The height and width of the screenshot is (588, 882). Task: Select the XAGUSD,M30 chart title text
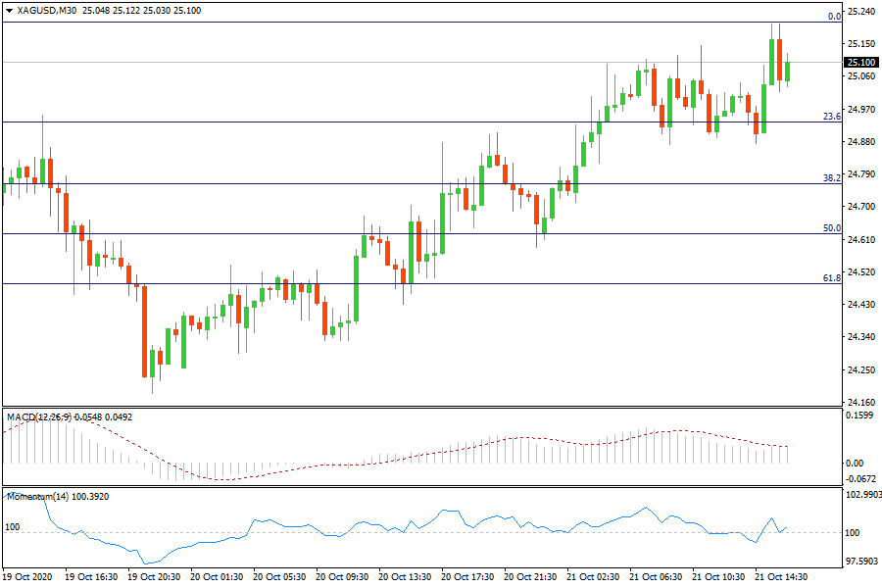pyautogui.click(x=48, y=11)
